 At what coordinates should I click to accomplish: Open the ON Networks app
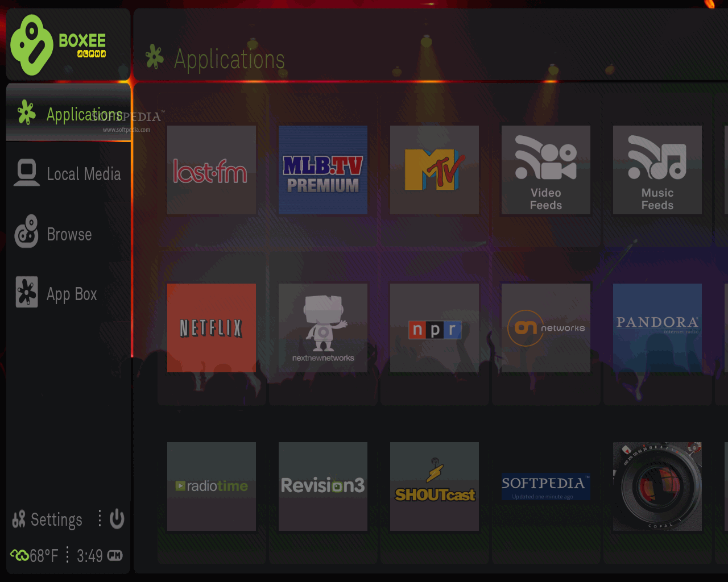[546, 328]
